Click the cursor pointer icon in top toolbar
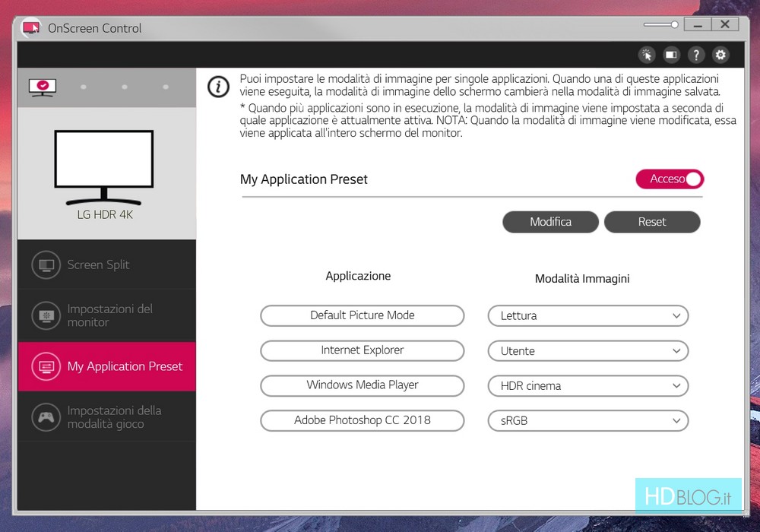760x532 pixels. coord(647,55)
